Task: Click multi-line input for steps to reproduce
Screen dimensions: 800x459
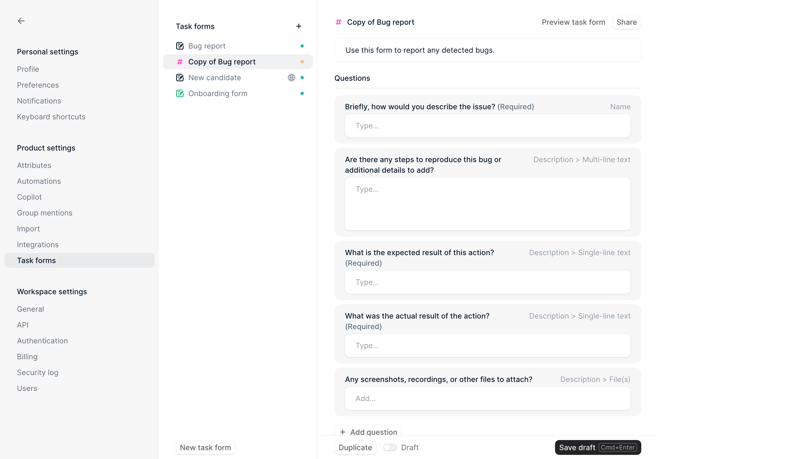Action: click(x=488, y=203)
